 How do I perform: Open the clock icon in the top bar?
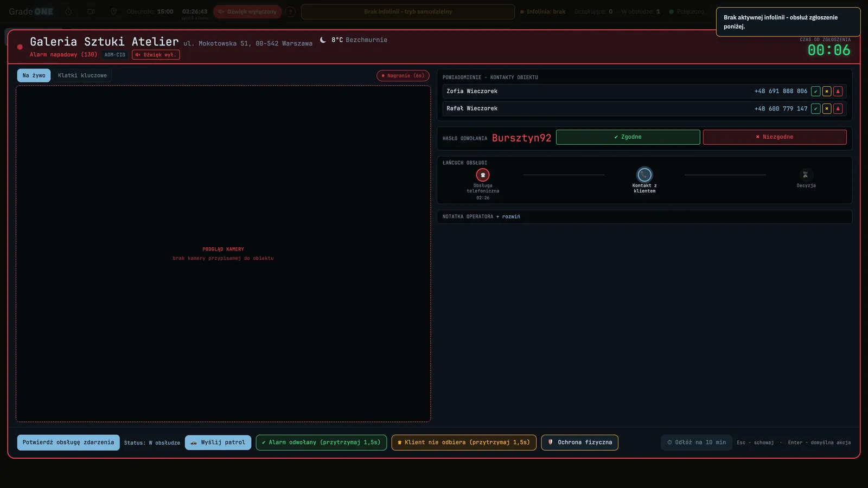point(68,11)
